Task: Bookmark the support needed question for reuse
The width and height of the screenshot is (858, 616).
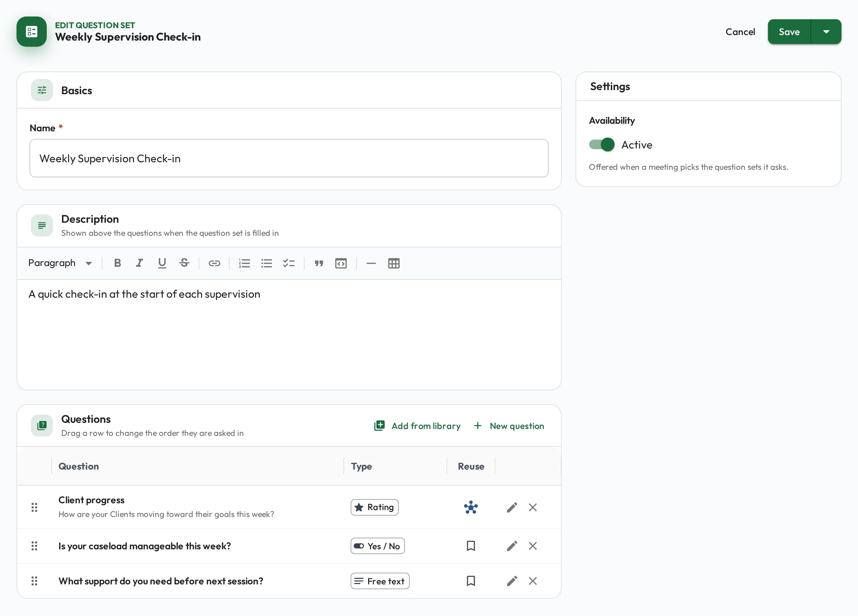Action: click(471, 581)
